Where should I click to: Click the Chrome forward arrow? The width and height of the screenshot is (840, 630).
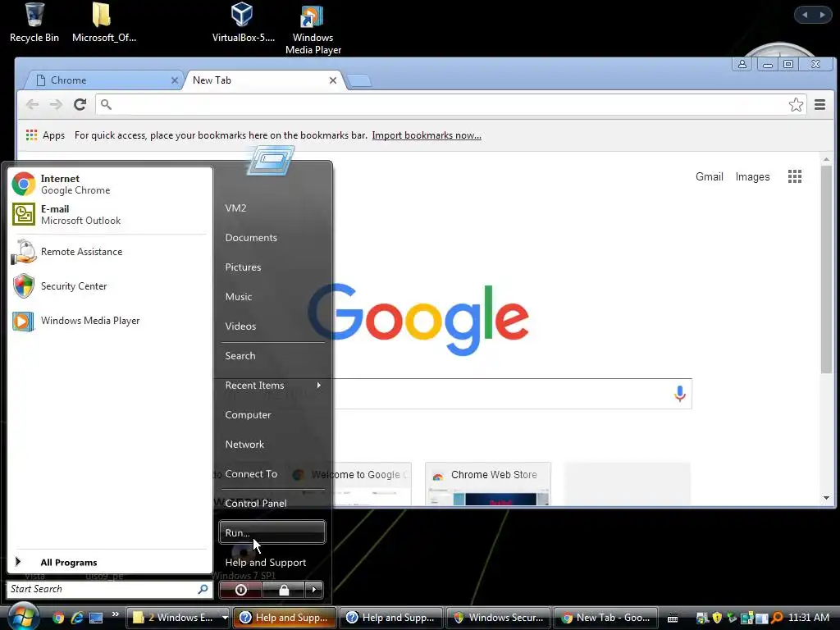click(x=56, y=104)
